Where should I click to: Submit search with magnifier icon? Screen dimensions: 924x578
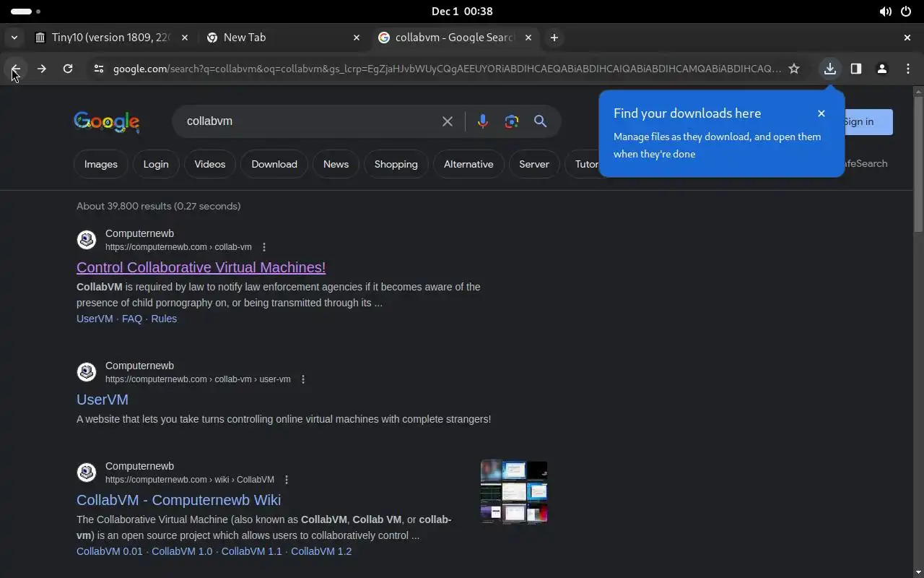pyautogui.click(x=540, y=121)
